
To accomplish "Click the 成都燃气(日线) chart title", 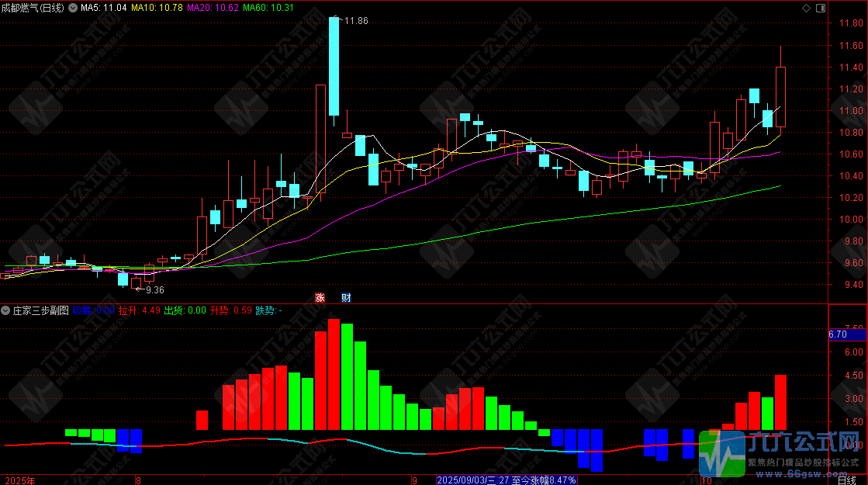I will coord(33,8).
